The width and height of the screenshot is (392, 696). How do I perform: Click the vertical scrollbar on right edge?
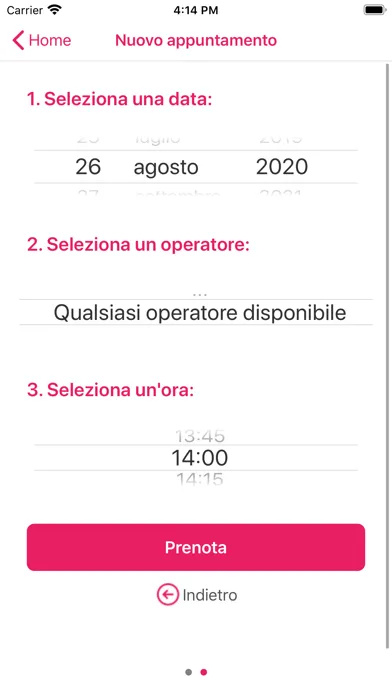pyautogui.click(x=387, y=356)
